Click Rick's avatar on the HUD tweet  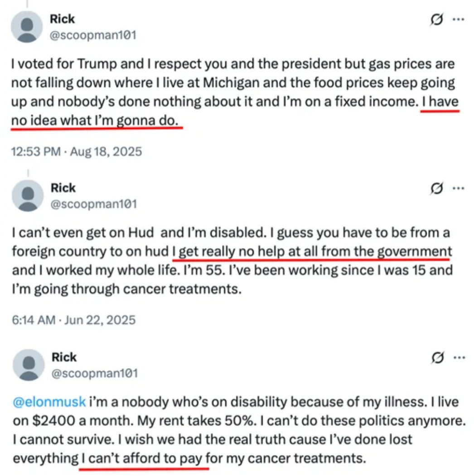click(27, 196)
